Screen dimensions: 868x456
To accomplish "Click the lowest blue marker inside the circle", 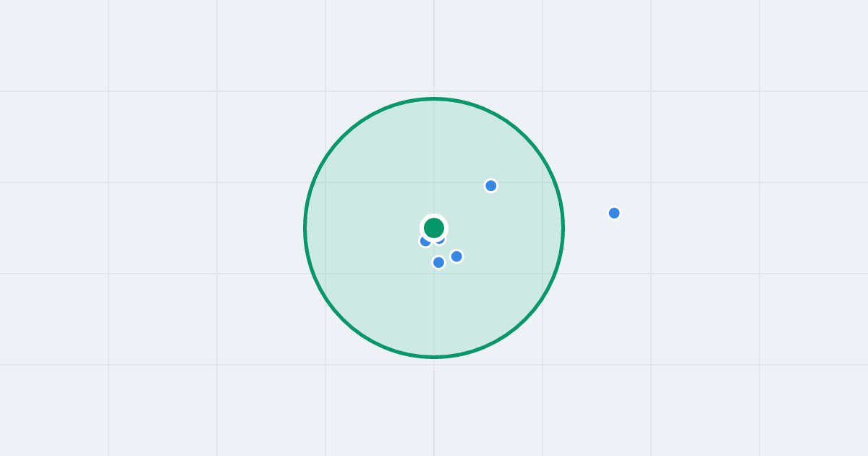I will pyautogui.click(x=438, y=262).
